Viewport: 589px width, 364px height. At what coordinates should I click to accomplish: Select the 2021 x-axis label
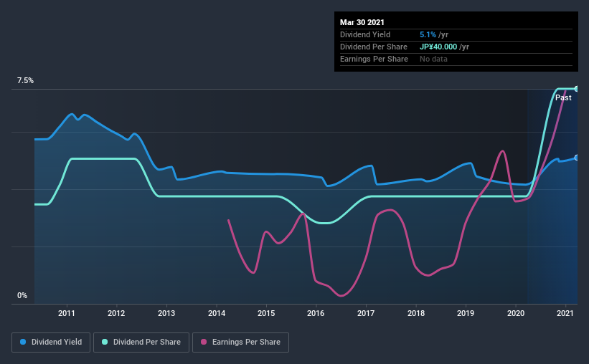(x=565, y=313)
